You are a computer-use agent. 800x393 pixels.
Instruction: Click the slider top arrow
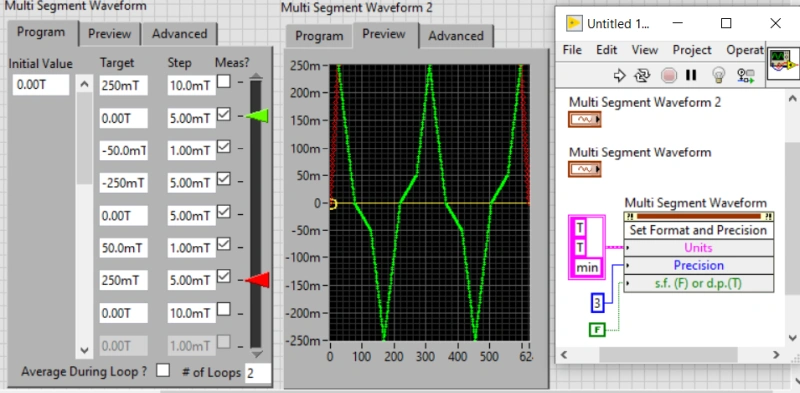pyautogui.click(x=256, y=77)
